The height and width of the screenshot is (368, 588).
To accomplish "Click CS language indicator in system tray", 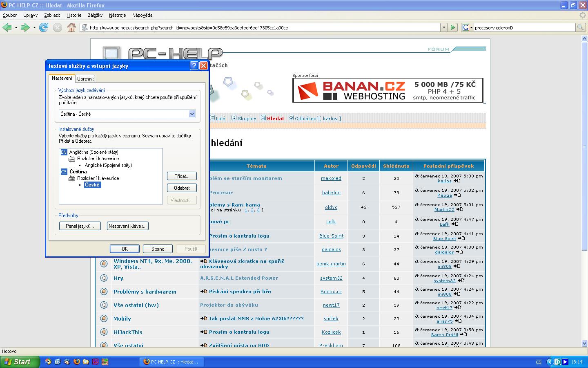I will [539, 362].
